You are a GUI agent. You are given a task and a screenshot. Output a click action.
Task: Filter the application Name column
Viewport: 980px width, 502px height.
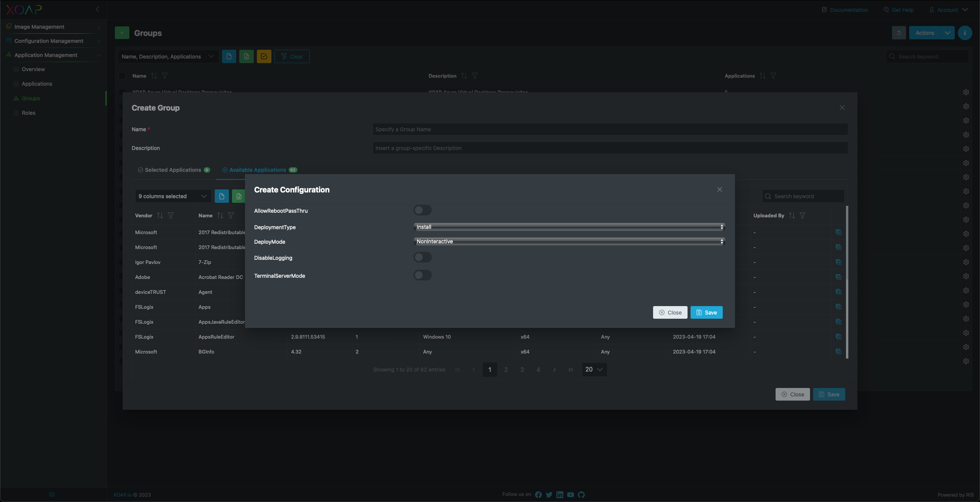pos(231,215)
